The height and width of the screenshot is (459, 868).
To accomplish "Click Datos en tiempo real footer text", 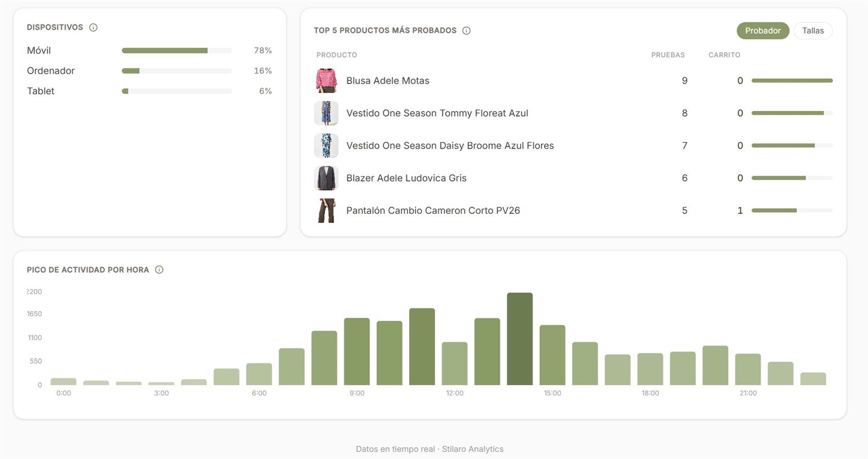I will pos(429,449).
